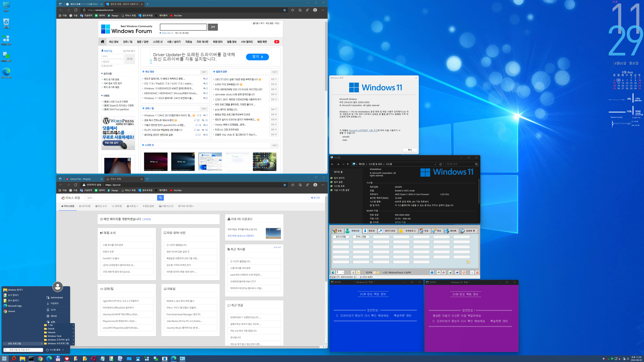The image size is (644, 362).
Task: Click the 프로그램 및 파일 검색 box
Action: (23, 350)
